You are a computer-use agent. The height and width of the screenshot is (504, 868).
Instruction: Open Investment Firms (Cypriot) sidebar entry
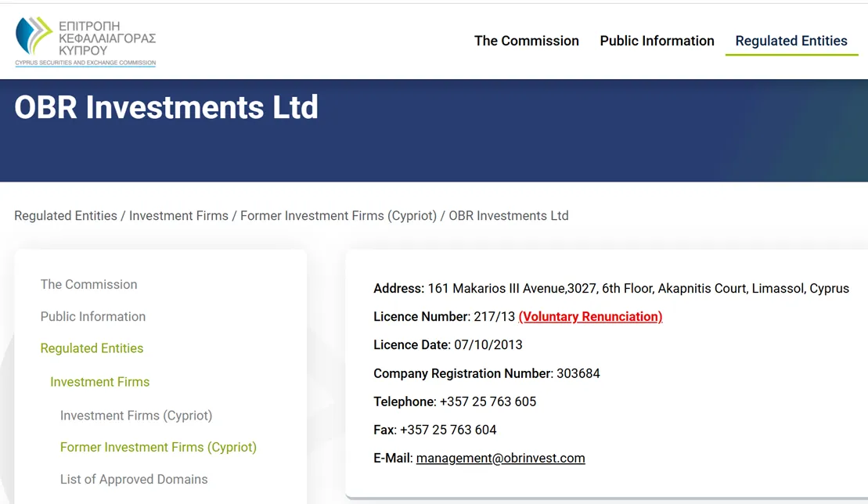click(136, 416)
